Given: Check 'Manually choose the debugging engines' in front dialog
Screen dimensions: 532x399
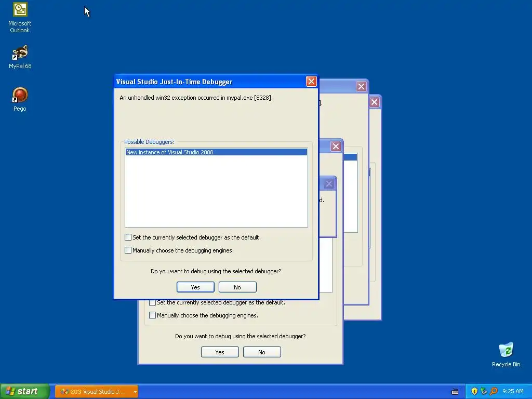Looking at the screenshot, I should click(x=128, y=250).
